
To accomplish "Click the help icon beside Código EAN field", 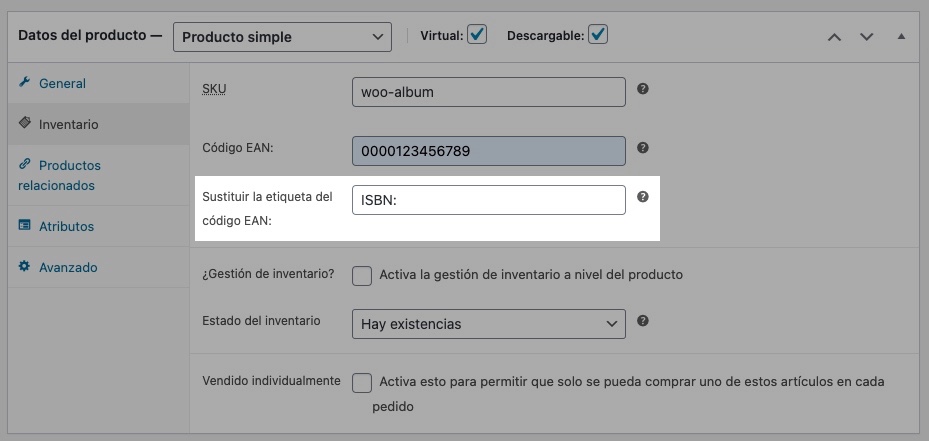I will click(643, 148).
